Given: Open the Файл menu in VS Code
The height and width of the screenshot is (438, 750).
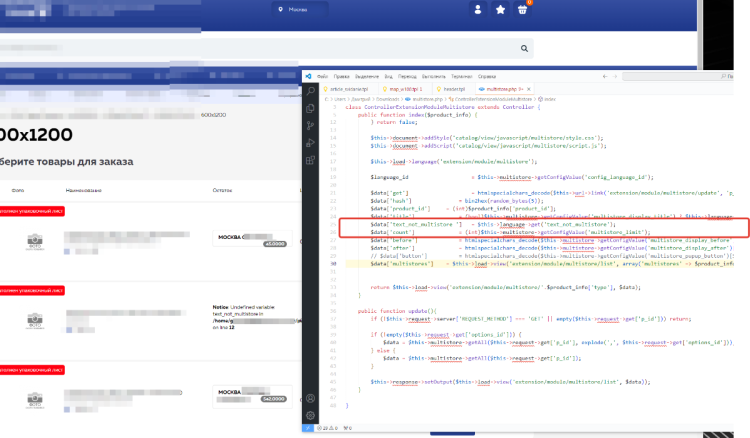Looking at the screenshot, I should pyautogui.click(x=324, y=75).
